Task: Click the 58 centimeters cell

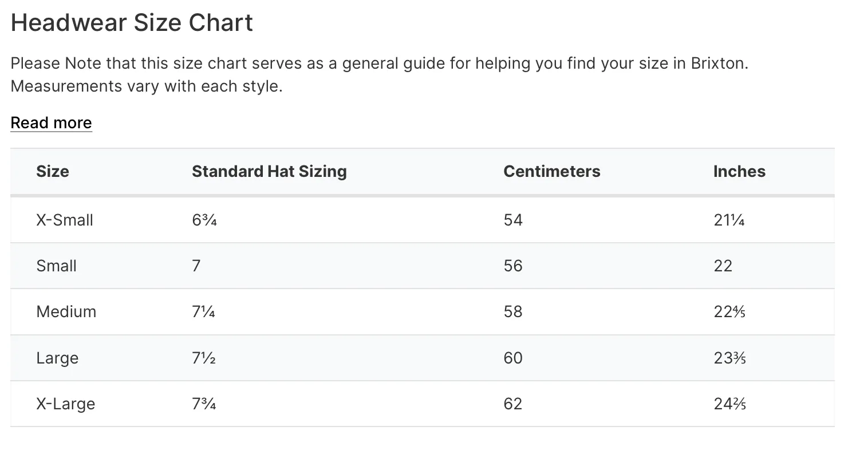Action: [x=513, y=311]
